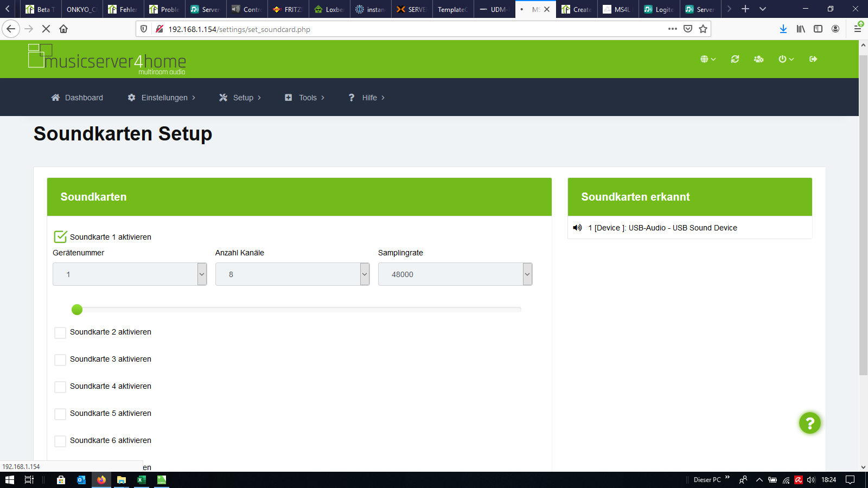The height and width of the screenshot is (488, 868).
Task: Open the page actions three-dot menu
Action: tap(673, 29)
